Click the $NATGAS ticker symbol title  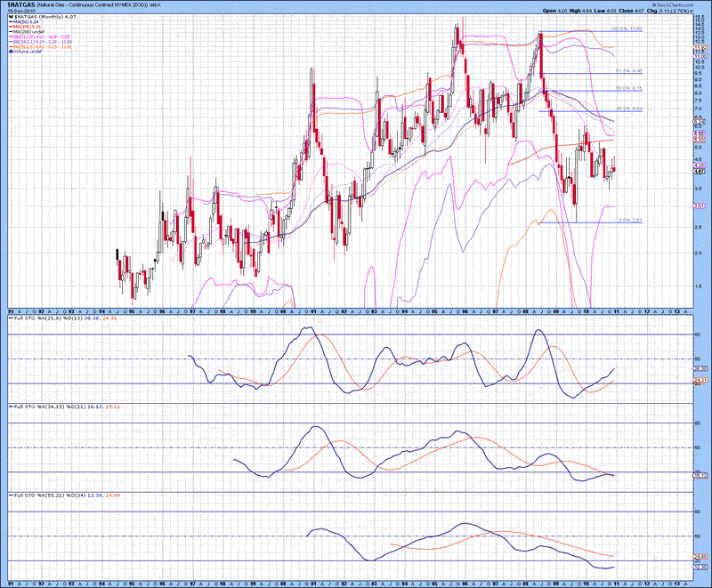coord(20,4)
